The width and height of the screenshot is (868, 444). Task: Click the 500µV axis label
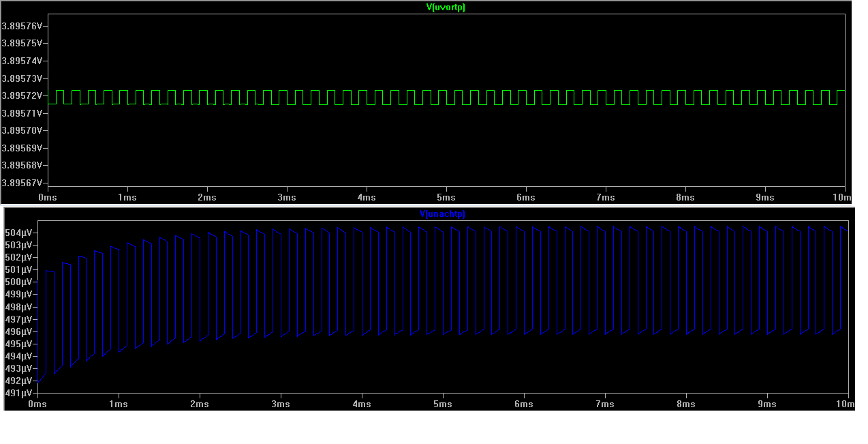click(x=19, y=282)
